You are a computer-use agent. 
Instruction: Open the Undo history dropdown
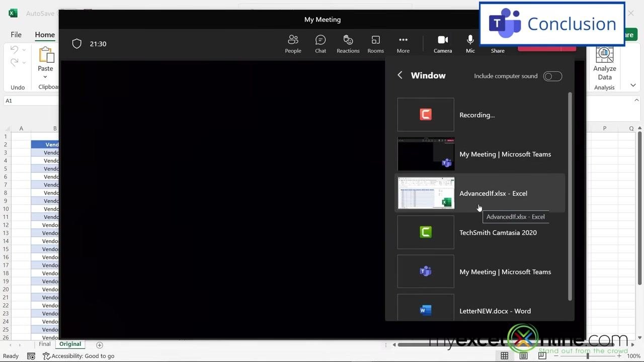coord(24,50)
